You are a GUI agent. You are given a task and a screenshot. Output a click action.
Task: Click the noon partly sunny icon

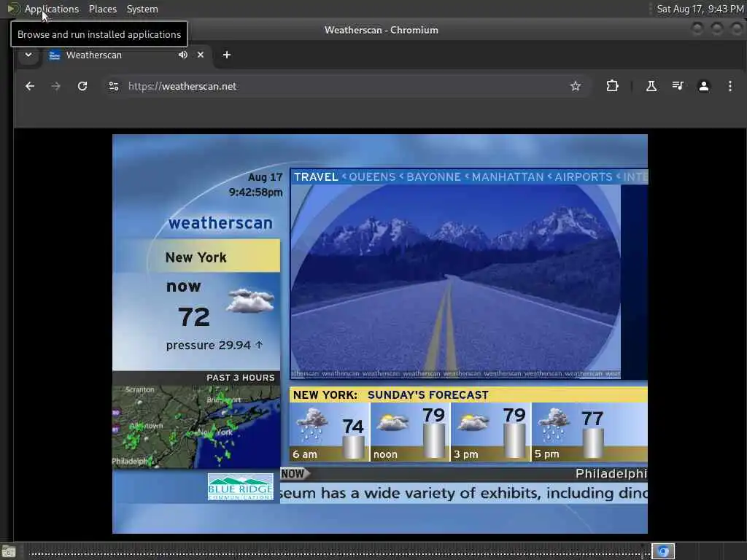point(392,422)
